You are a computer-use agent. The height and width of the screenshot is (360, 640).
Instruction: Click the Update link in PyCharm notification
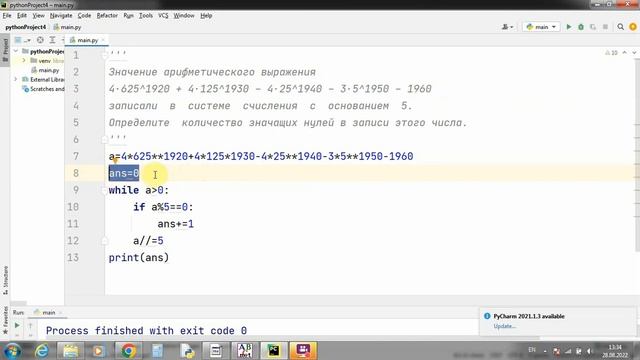point(504,326)
